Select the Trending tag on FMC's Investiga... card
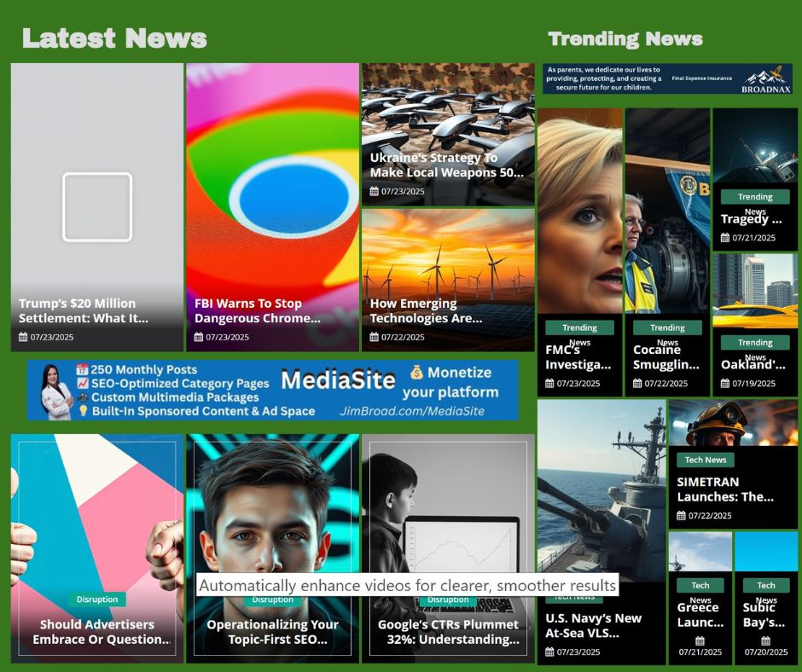802x672 pixels. point(579,327)
